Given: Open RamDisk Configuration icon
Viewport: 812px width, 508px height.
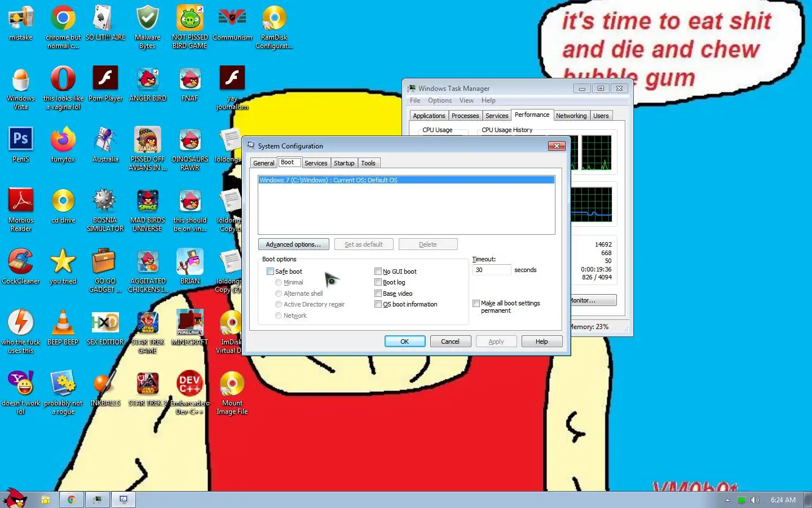Looking at the screenshot, I should (x=274, y=27).
